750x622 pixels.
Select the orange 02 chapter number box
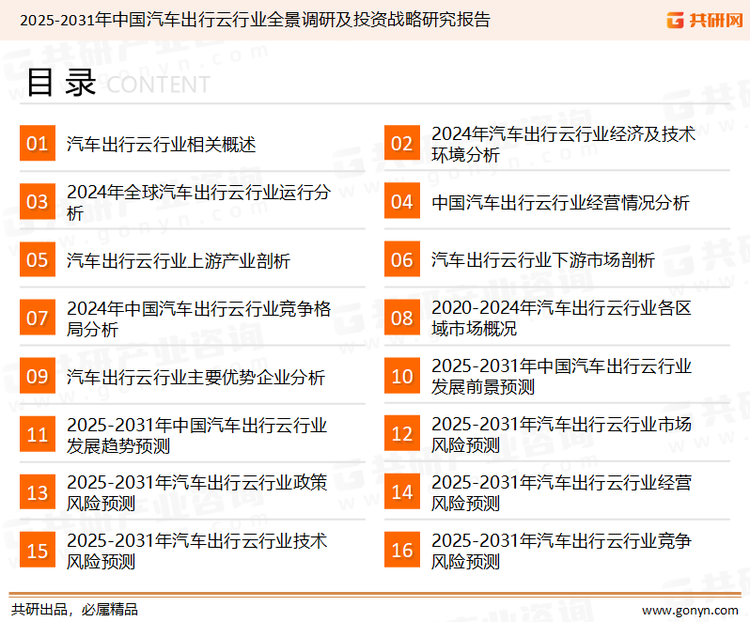click(x=402, y=144)
